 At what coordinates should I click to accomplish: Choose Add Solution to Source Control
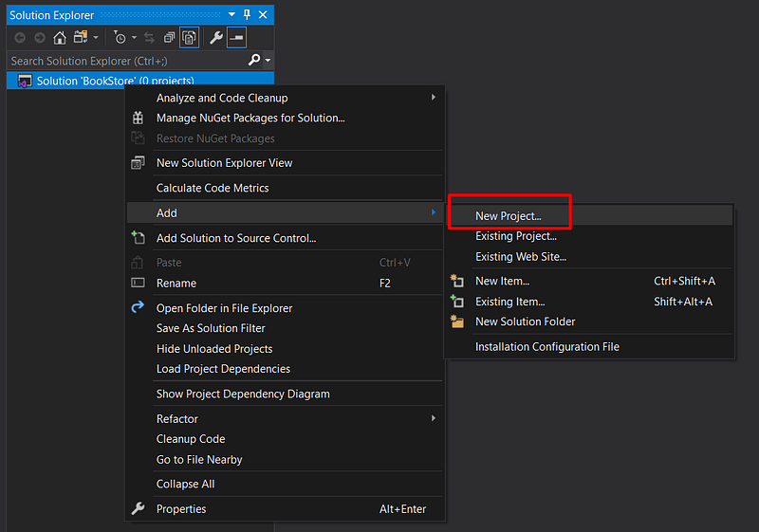286,238
